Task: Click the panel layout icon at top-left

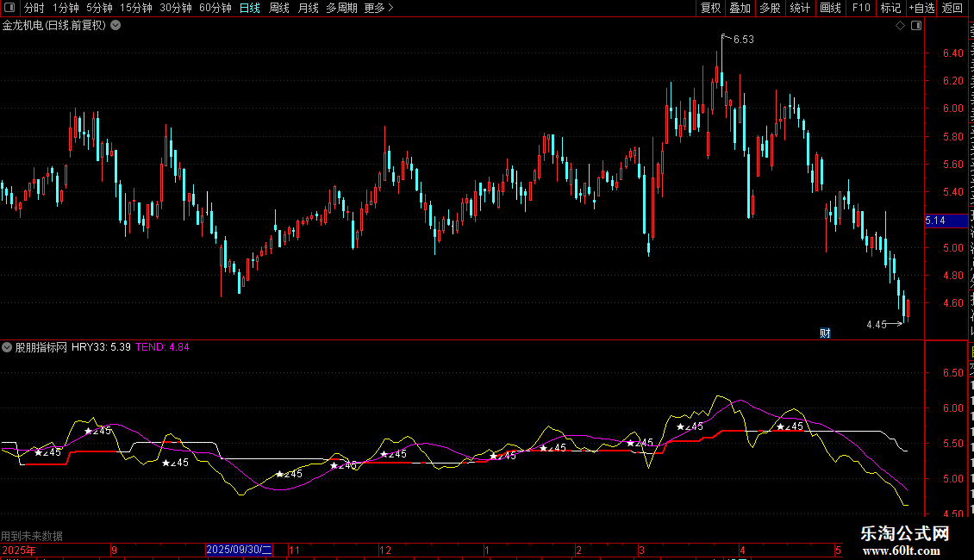Action: (x=9, y=8)
